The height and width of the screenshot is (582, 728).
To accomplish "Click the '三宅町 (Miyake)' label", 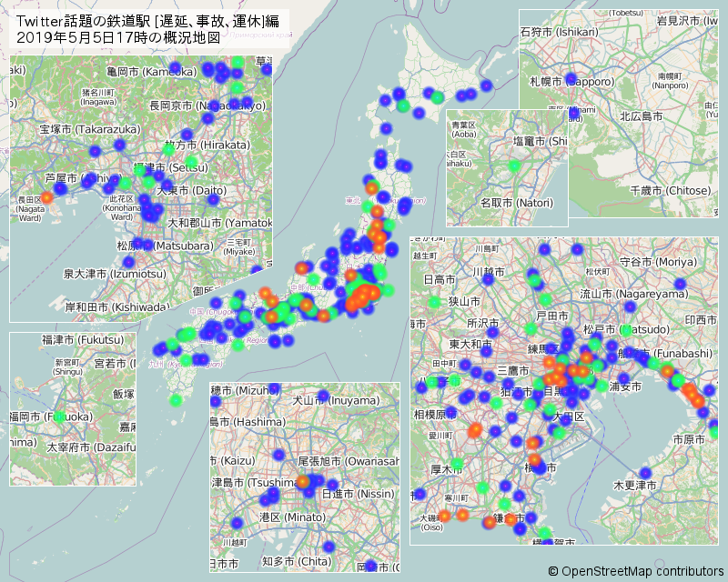I will (239, 247).
